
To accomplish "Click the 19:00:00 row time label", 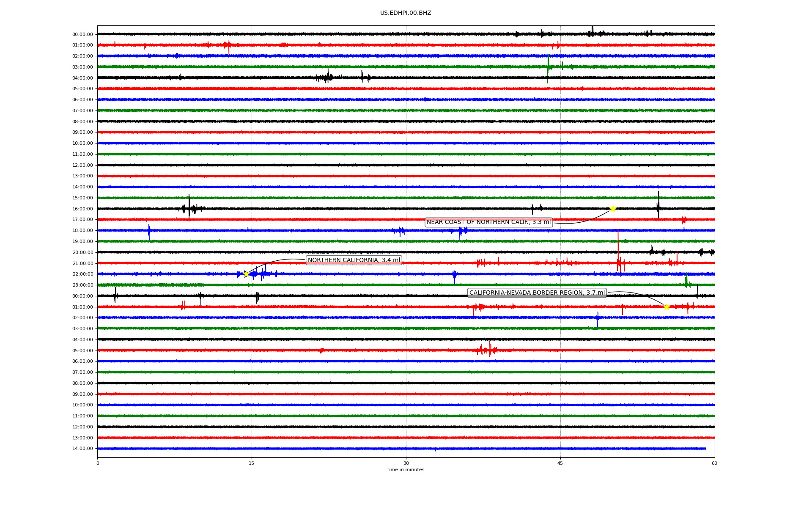I will [82, 242].
